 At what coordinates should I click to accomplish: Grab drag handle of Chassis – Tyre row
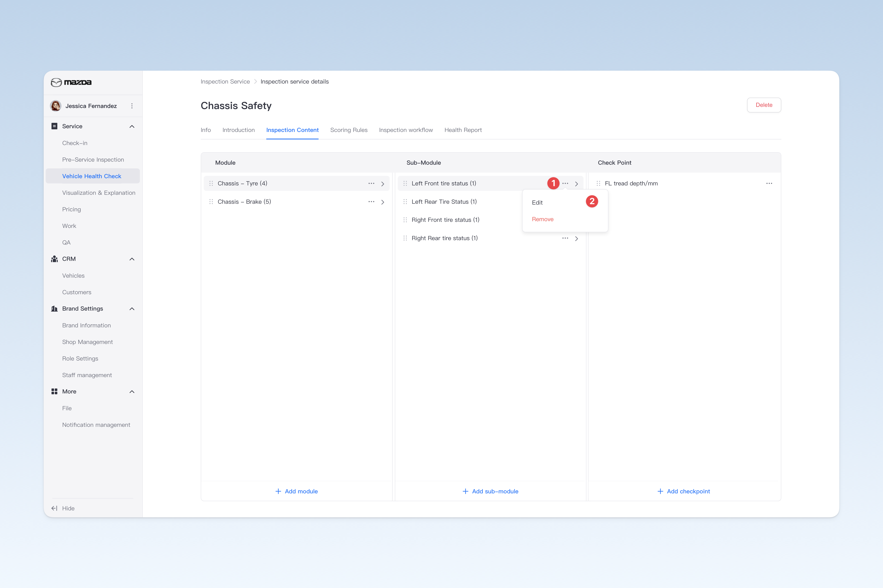coord(211,183)
